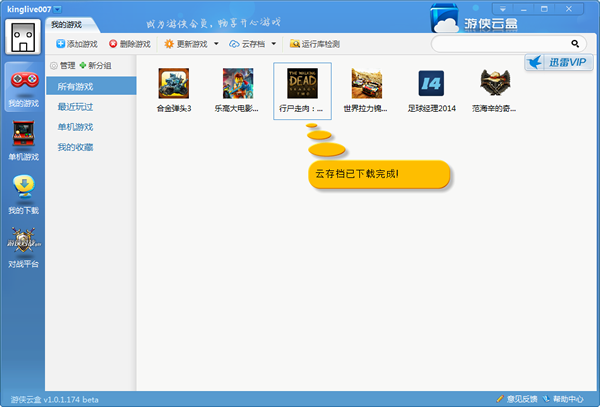Screen dimensions: 600x407
Task: Run 运行库检测 runtime check
Action: tap(315, 44)
